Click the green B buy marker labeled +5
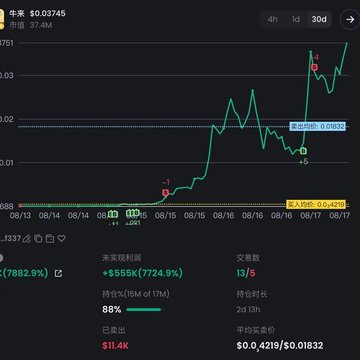The image size is (360, 360). tap(303, 151)
